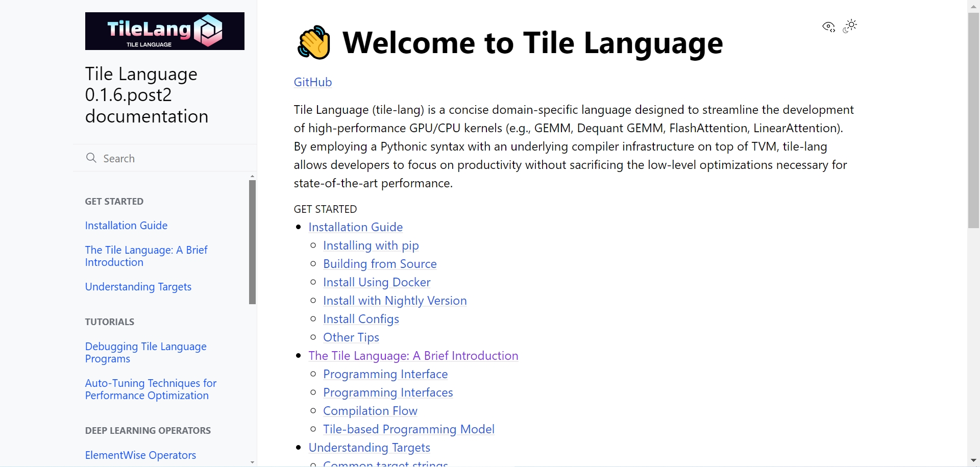This screenshot has width=980, height=467.
Task: Click the eye view-source icon
Action: click(x=828, y=27)
